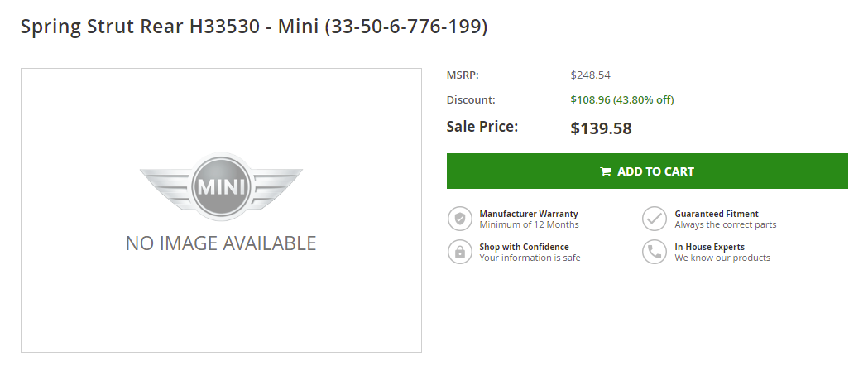Open the In-House Experts heading

pos(709,247)
